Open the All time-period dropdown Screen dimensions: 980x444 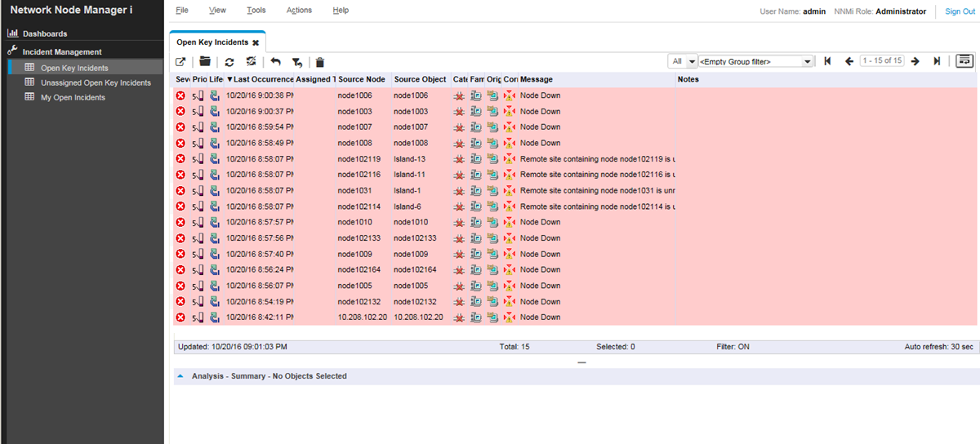click(x=683, y=61)
